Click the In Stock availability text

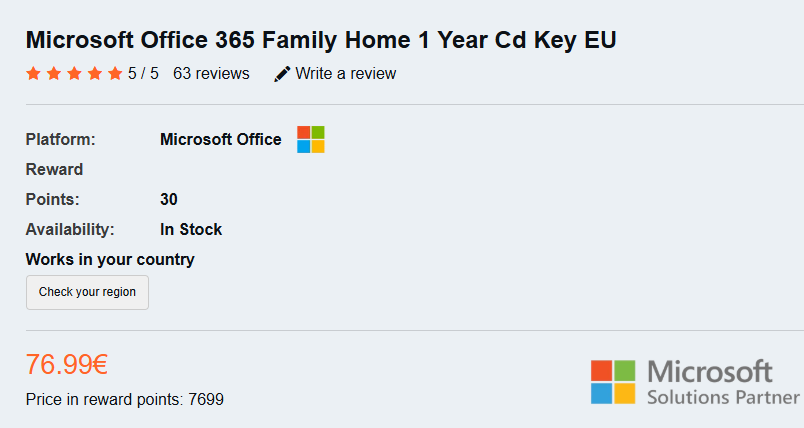click(191, 229)
